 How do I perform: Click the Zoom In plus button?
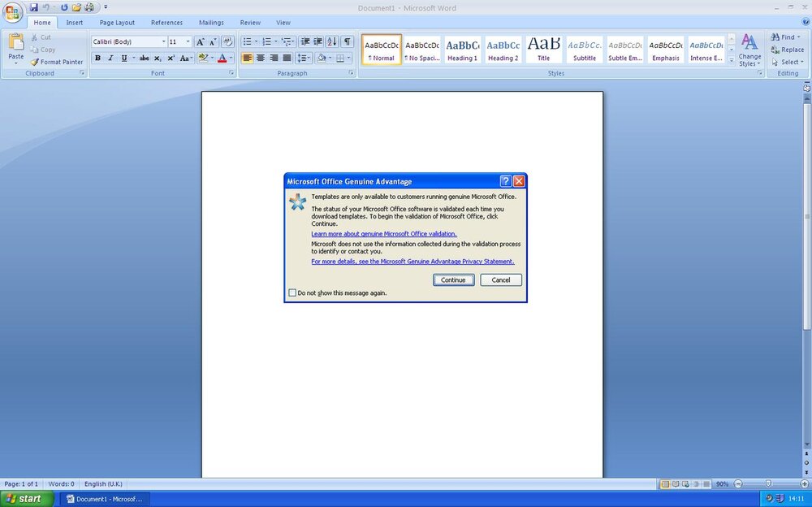point(804,483)
